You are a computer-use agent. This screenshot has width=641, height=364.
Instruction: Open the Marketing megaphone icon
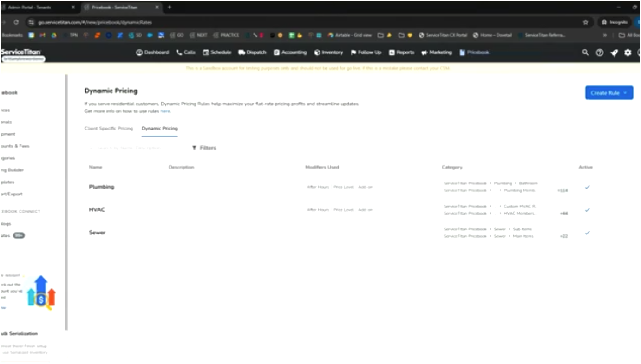tap(425, 52)
